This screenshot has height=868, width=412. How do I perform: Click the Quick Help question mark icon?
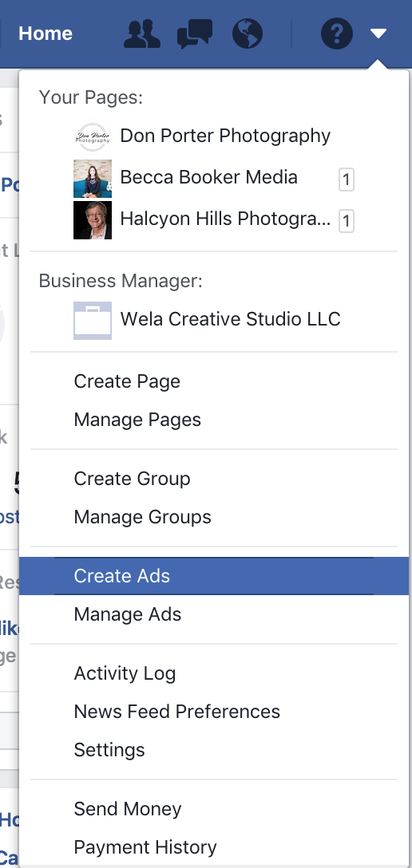[x=337, y=34]
